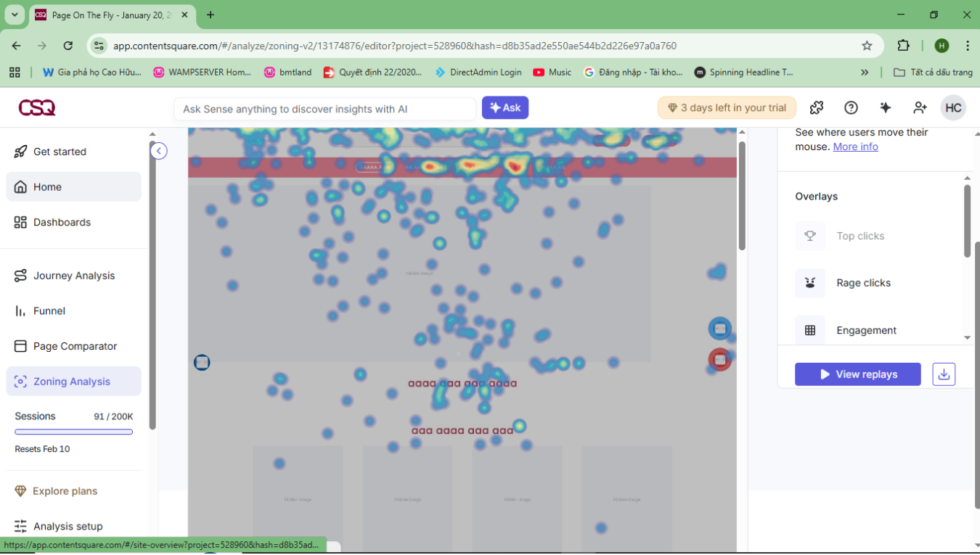The height and width of the screenshot is (555, 980).
Task: Click the Rage clicks angry face icon
Action: [x=810, y=283]
